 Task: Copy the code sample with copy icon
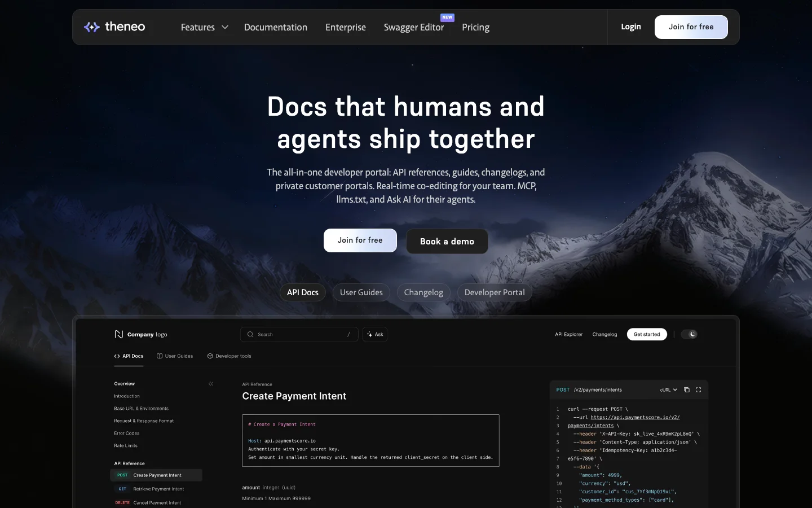[687, 390]
